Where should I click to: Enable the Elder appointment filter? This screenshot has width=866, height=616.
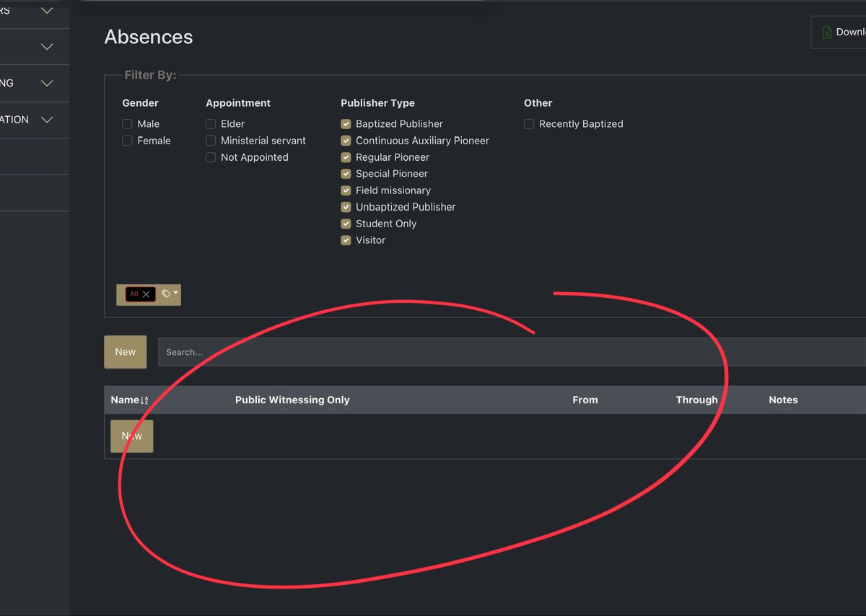coord(211,124)
